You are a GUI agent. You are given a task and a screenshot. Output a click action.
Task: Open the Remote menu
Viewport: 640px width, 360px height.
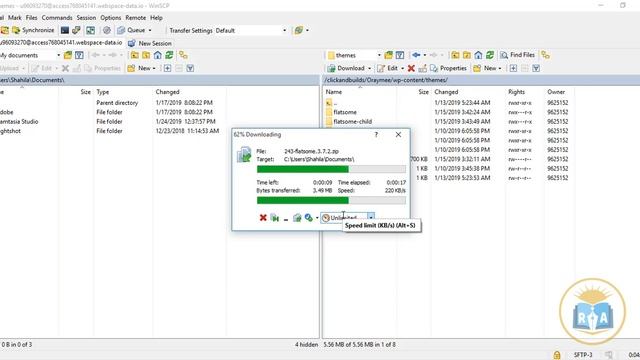coord(136,18)
